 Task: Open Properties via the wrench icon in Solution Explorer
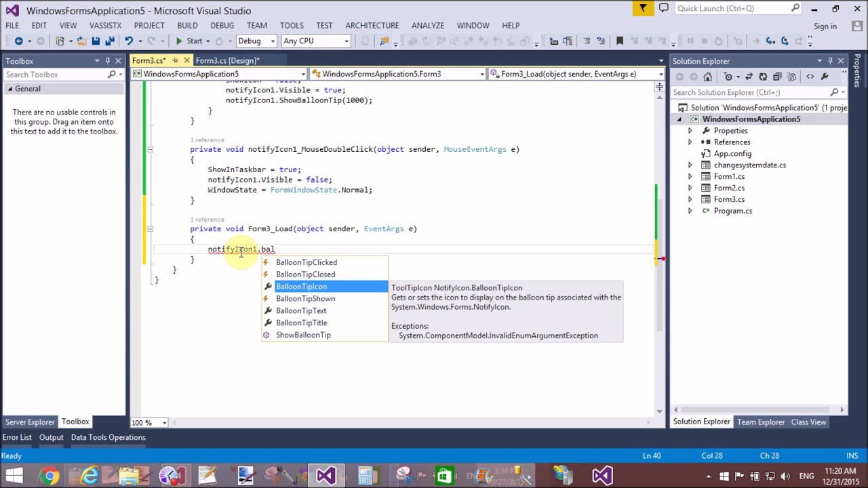(825, 76)
